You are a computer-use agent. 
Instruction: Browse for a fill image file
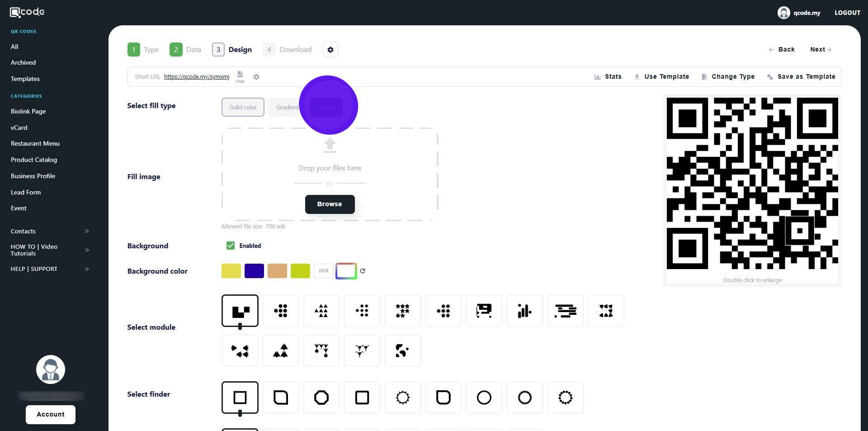click(330, 204)
